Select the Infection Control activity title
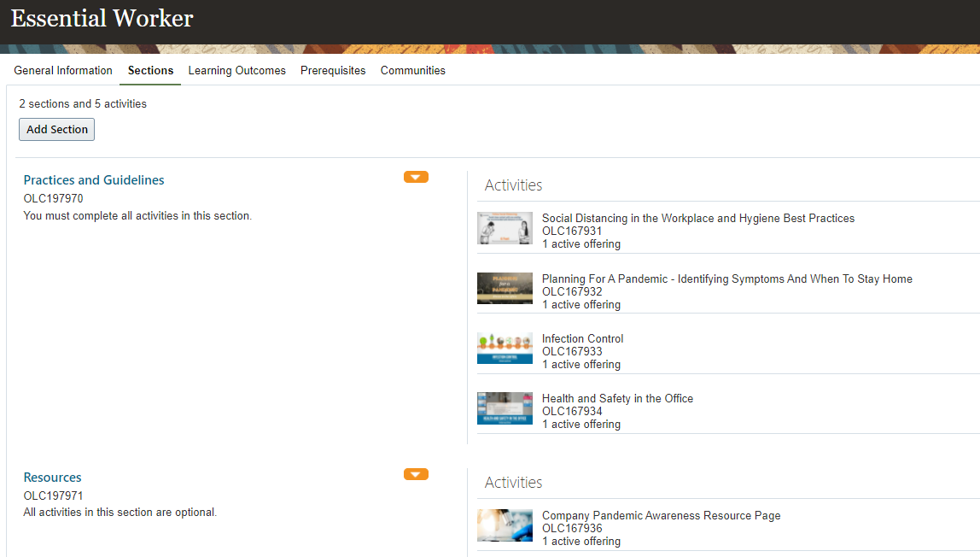 (x=582, y=339)
